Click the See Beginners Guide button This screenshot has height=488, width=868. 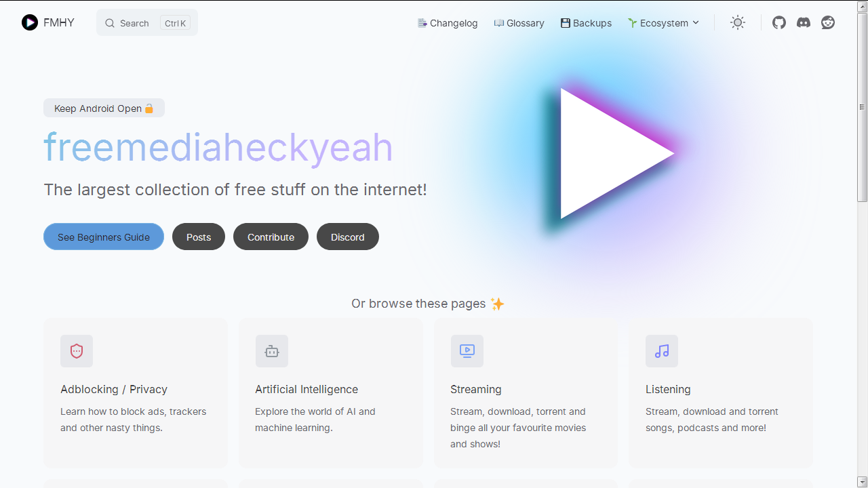[x=104, y=237]
